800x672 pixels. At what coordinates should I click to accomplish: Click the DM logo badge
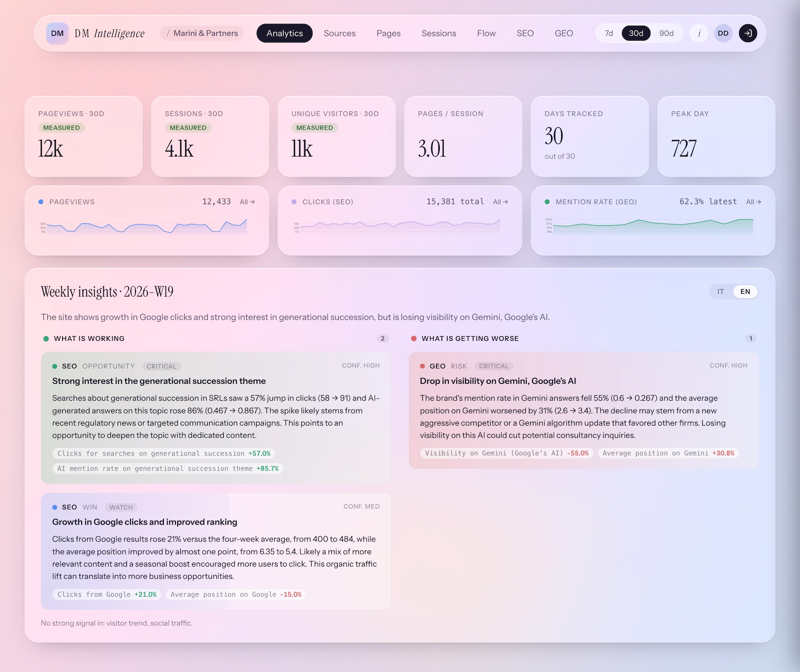pos(57,33)
